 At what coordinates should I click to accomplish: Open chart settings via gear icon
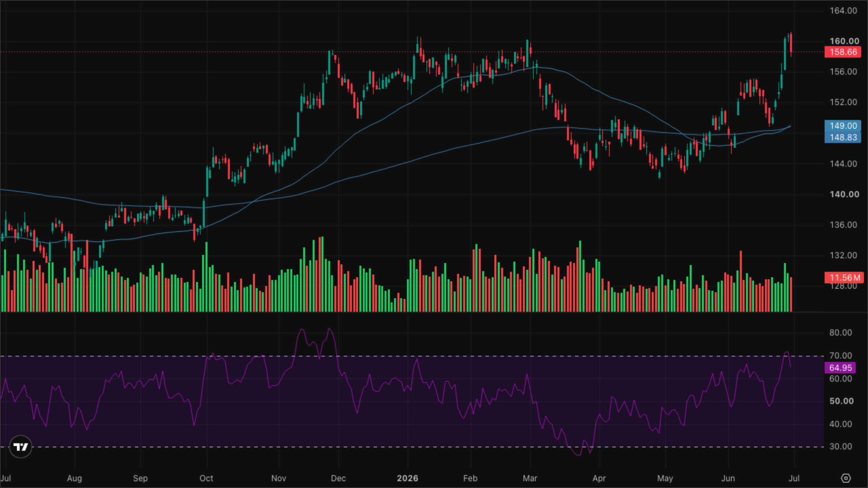click(846, 478)
